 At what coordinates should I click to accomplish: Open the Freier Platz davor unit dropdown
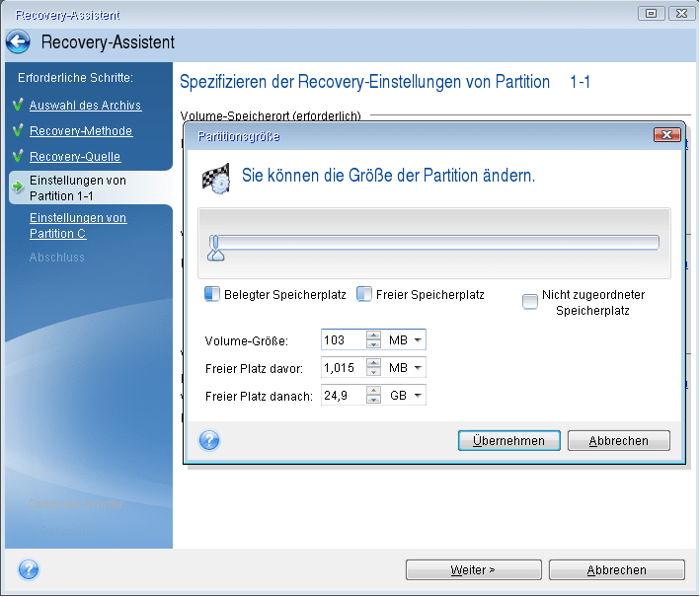[x=407, y=368]
